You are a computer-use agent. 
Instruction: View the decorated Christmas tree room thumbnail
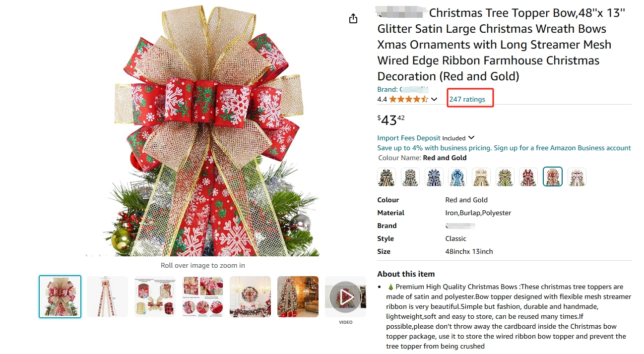coord(298,297)
